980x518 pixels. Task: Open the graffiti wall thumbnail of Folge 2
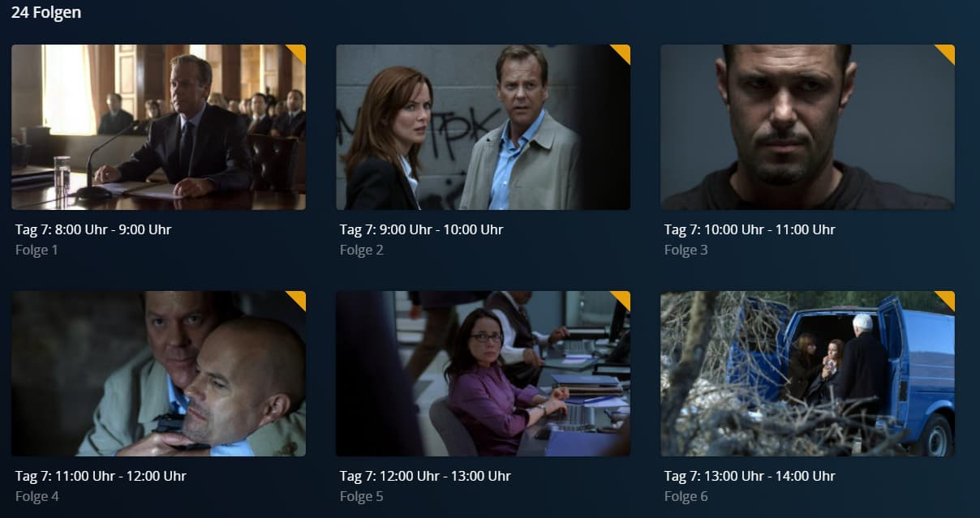click(x=483, y=127)
